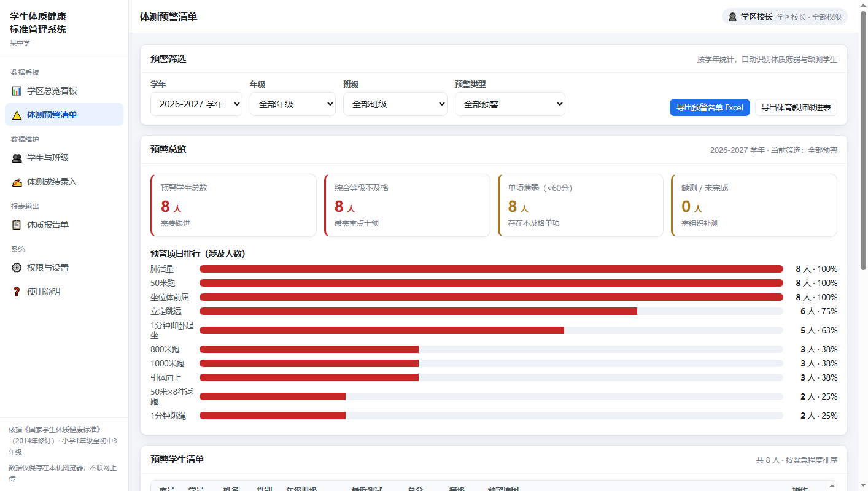Click the user avatar icon beside 学区校长

[732, 17]
